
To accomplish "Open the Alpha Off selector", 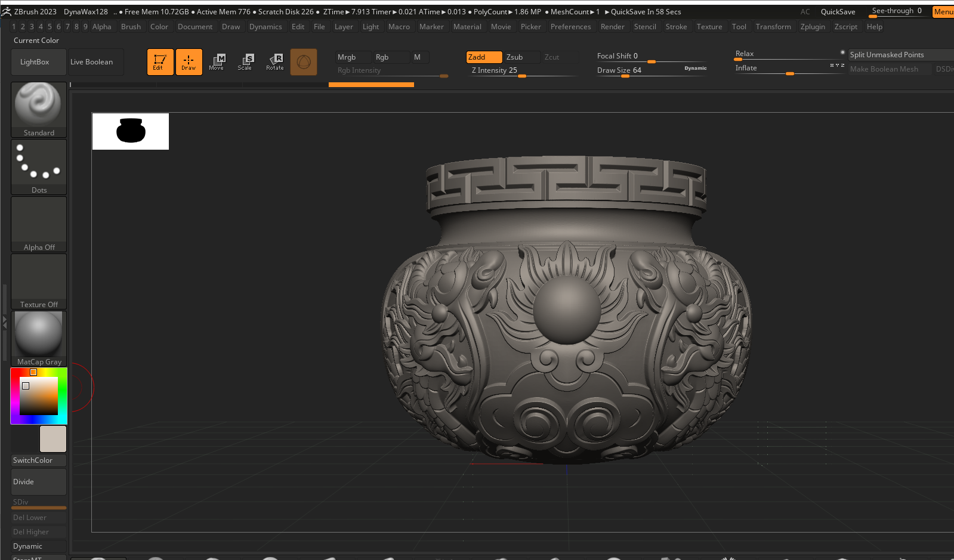I will point(39,224).
